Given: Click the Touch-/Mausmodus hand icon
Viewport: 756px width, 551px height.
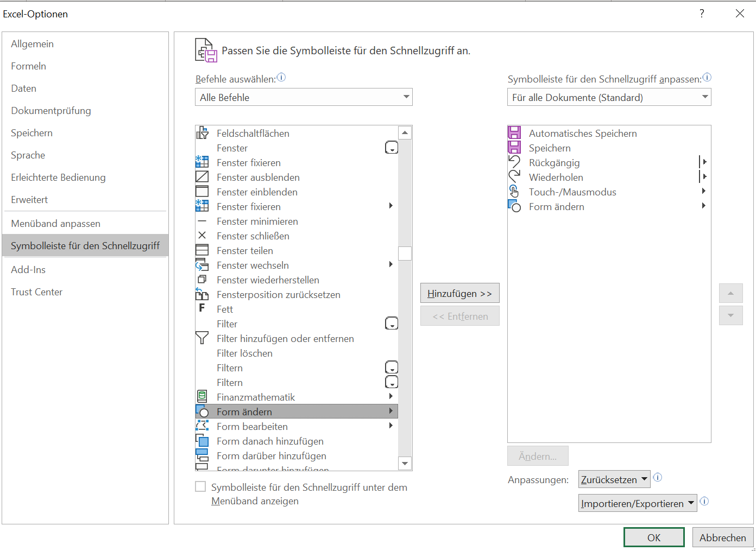Looking at the screenshot, I should 514,192.
